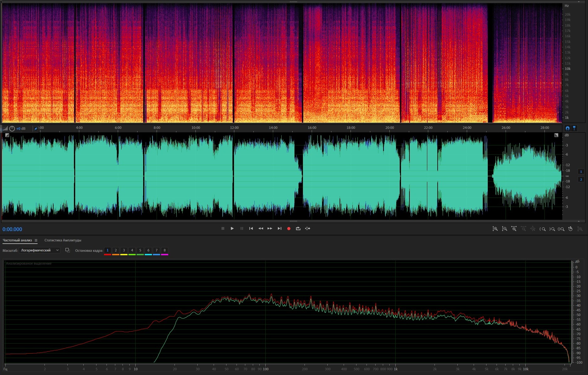The height and width of the screenshot is (375, 588).
Task: Click the volume knob showing +0 dB
Action: tap(12, 129)
